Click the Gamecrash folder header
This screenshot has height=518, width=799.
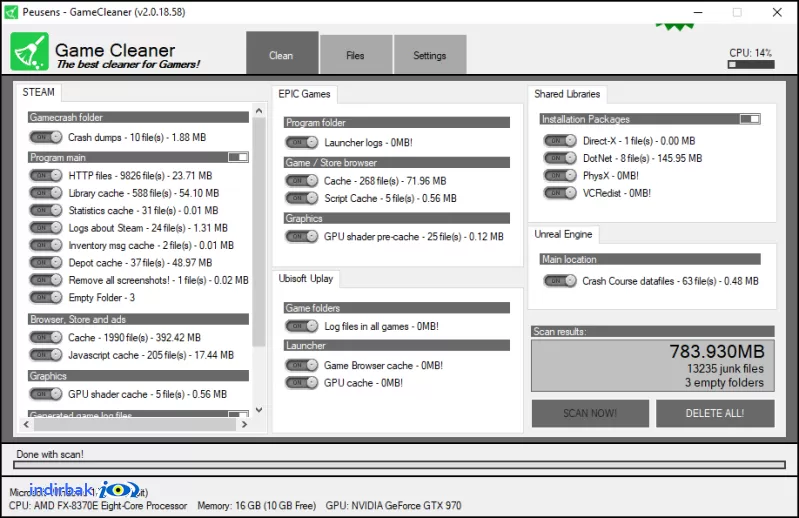pos(139,118)
